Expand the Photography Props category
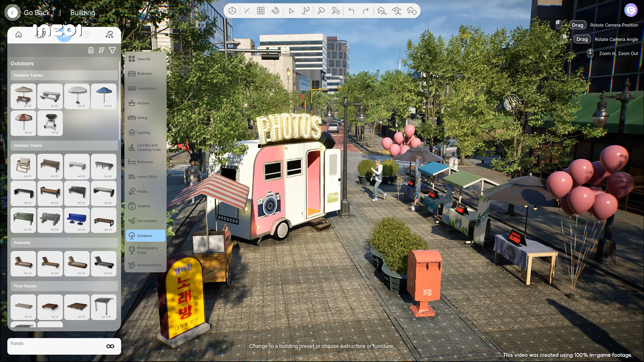Screen dimensions: 644x362 tap(146, 250)
